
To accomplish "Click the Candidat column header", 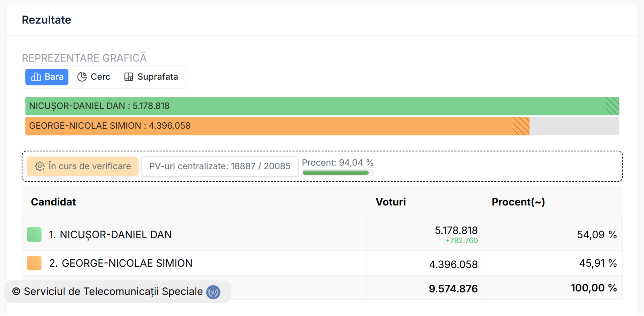I will pos(53,202).
